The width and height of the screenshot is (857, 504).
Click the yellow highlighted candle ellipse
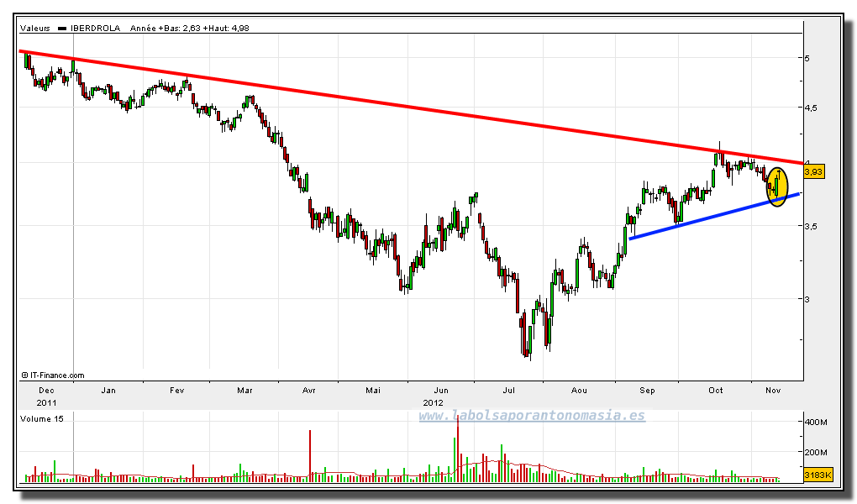[777, 187]
